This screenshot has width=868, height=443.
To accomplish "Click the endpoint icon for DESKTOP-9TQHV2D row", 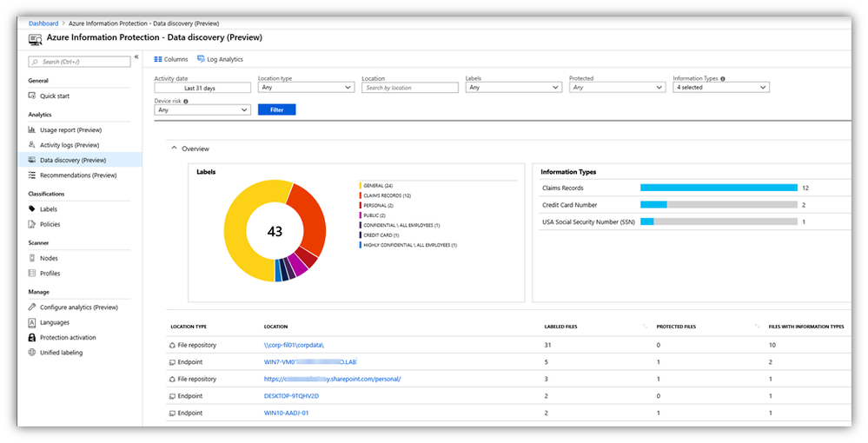I will [172, 396].
